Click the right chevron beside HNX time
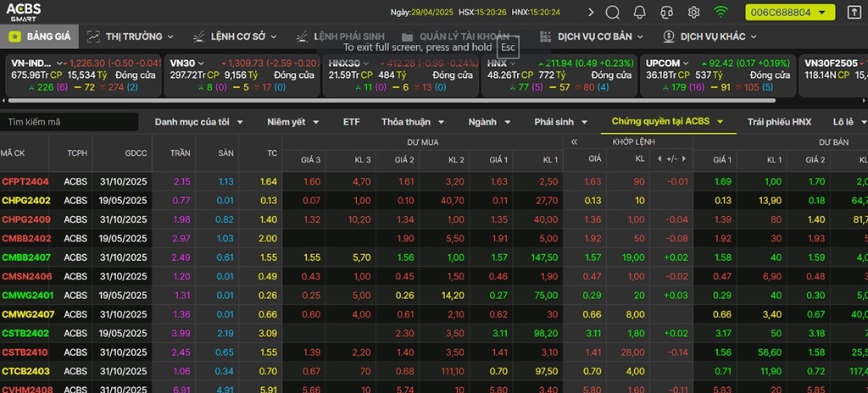This screenshot has width=868, height=393. tap(591, 13)
